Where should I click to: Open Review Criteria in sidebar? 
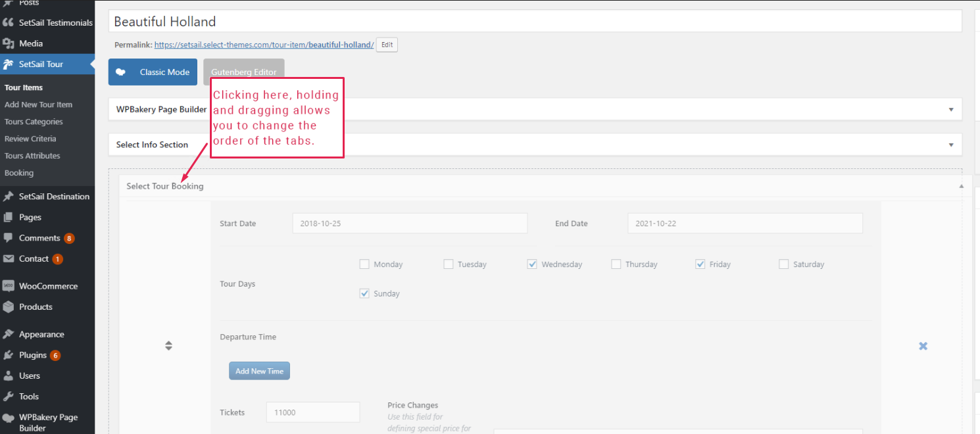tap(30, 139)
